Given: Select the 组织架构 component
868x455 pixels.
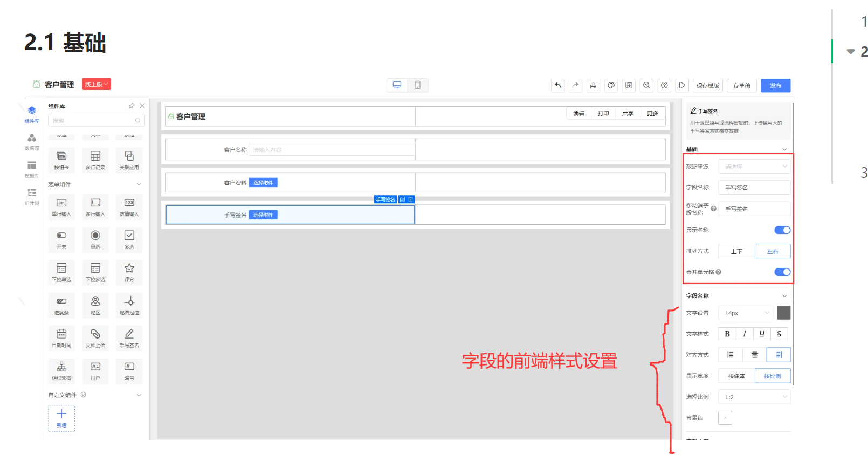Looking at the screenshot, I should click(x=61, y=371).
